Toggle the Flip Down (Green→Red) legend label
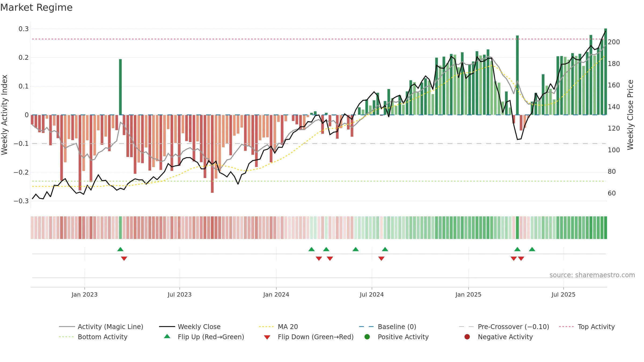 (x=316, y=337)
